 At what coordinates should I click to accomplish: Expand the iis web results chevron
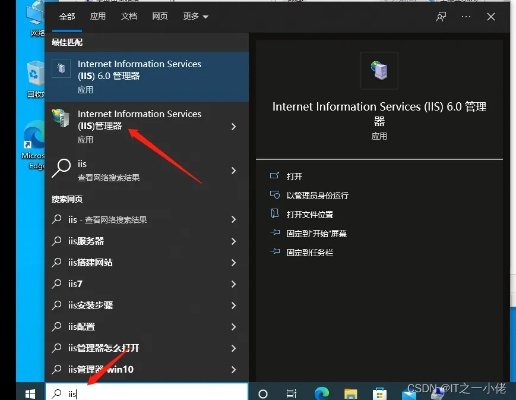[234, 171]
